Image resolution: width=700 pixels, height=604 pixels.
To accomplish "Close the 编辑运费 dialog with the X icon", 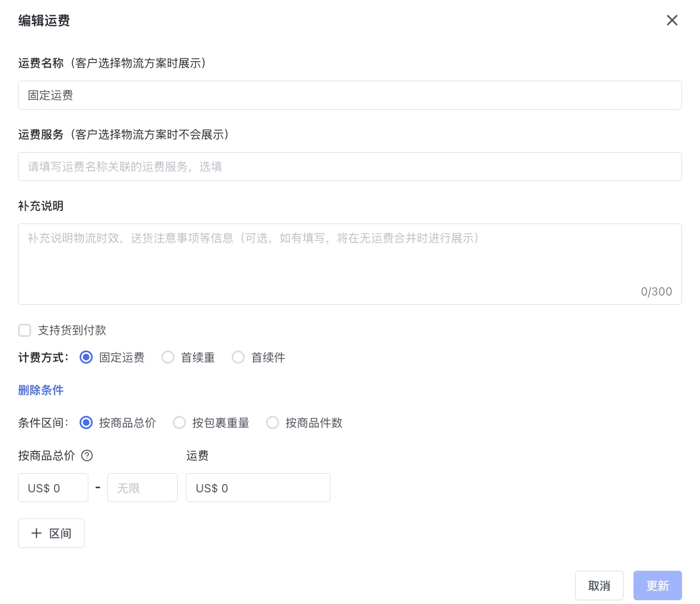I will (672, 20).
